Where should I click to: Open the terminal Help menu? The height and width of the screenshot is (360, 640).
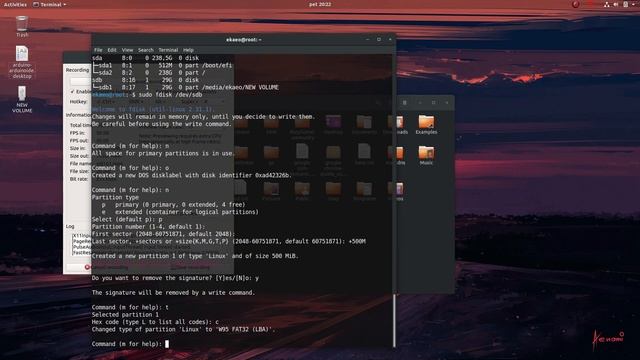coord(188,50)
